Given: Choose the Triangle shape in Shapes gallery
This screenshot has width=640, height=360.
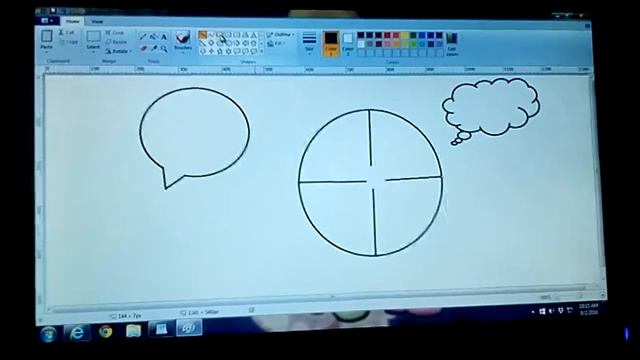Looking at the screenshot, I should [x=253, y=35].
